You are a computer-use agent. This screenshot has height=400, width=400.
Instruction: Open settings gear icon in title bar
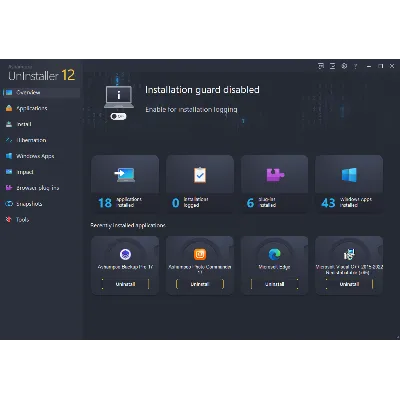point(344,66)
